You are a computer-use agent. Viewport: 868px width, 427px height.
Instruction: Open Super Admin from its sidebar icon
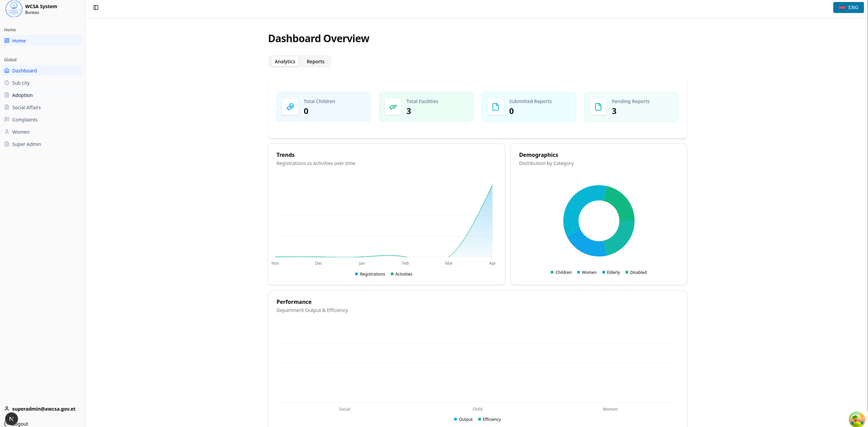point(7,144)
